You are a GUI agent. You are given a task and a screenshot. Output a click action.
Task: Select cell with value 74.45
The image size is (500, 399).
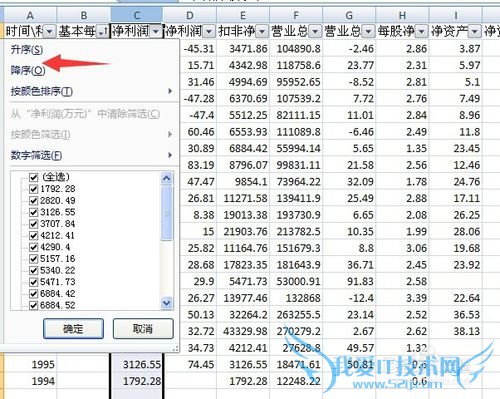pyautogui.click(x=190, y=364)
